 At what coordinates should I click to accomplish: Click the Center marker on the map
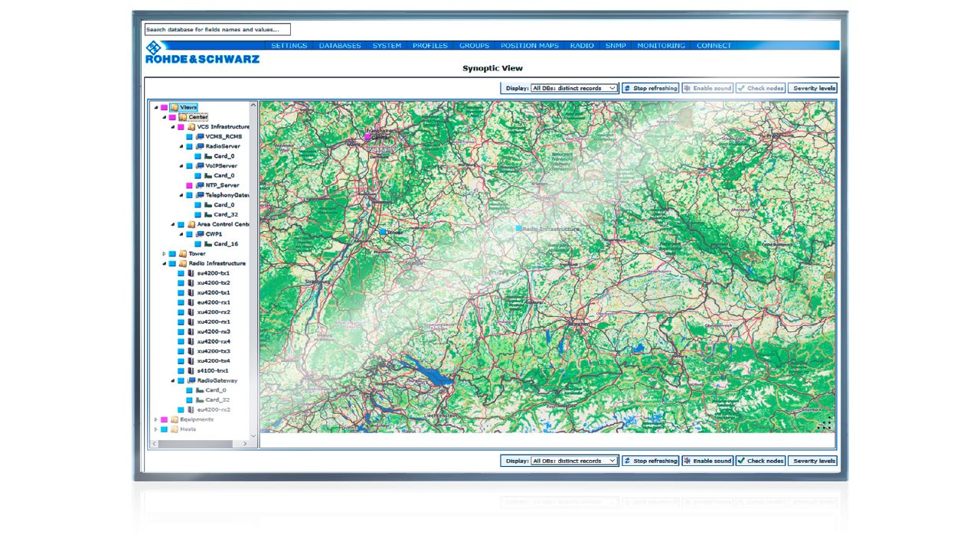367,137
